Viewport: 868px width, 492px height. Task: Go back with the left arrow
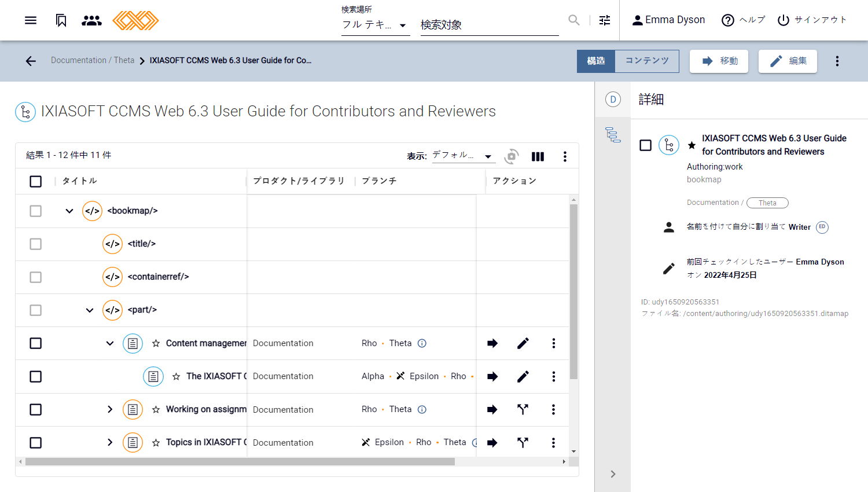pos(31,61)
